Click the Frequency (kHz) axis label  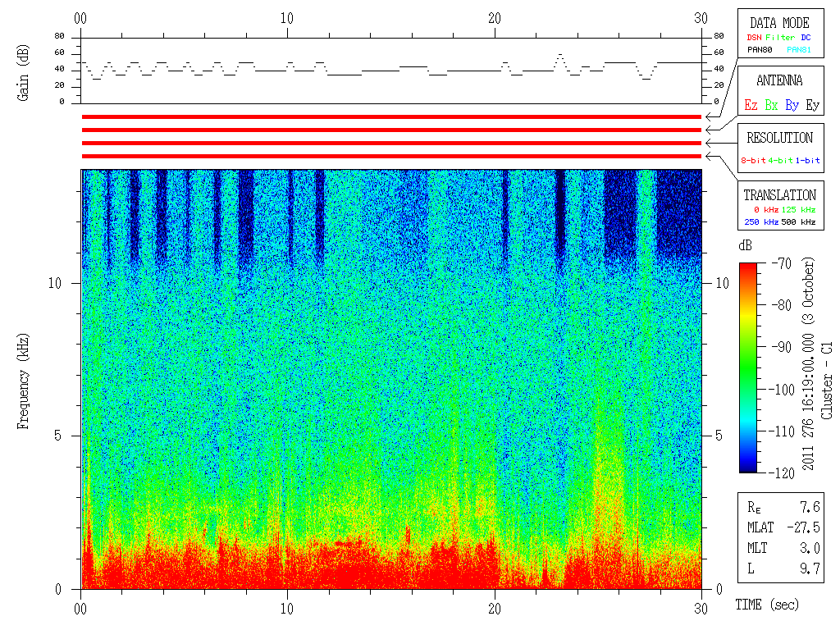coord(23,381)
